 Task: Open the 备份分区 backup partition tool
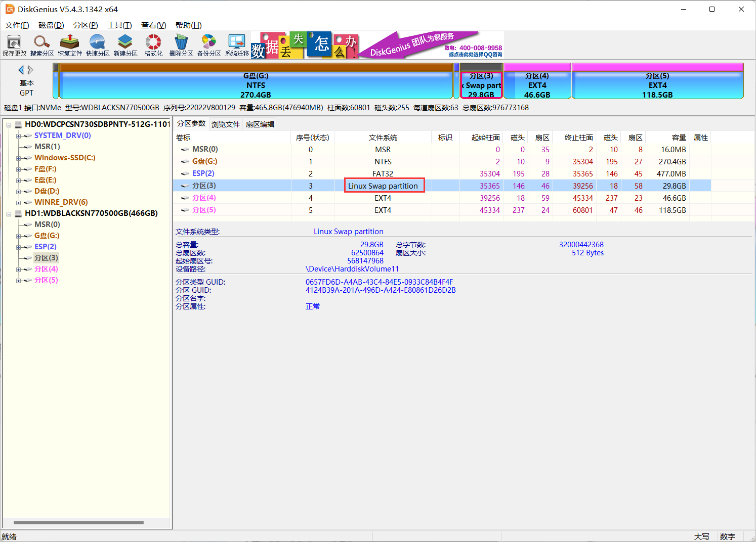(x=209, y=46)
